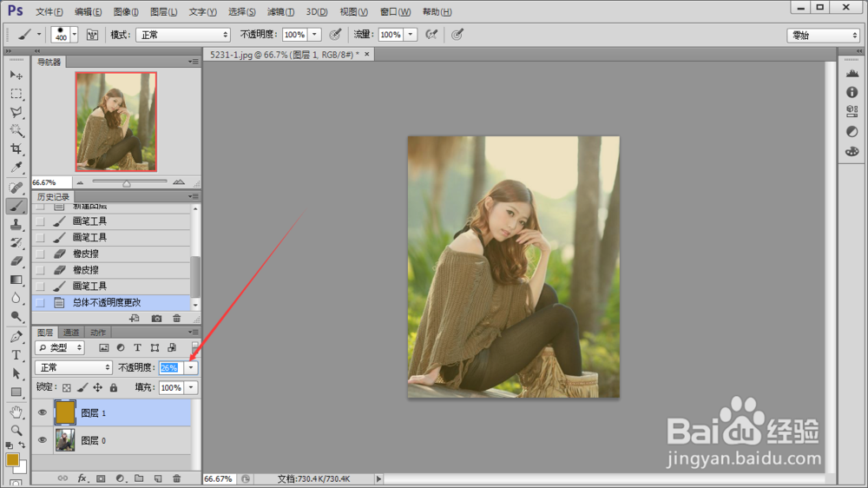The width and height of the screenshot is (868, 488).
Task: Toggle lock all for layer
Action: click(x=114, y=388)
